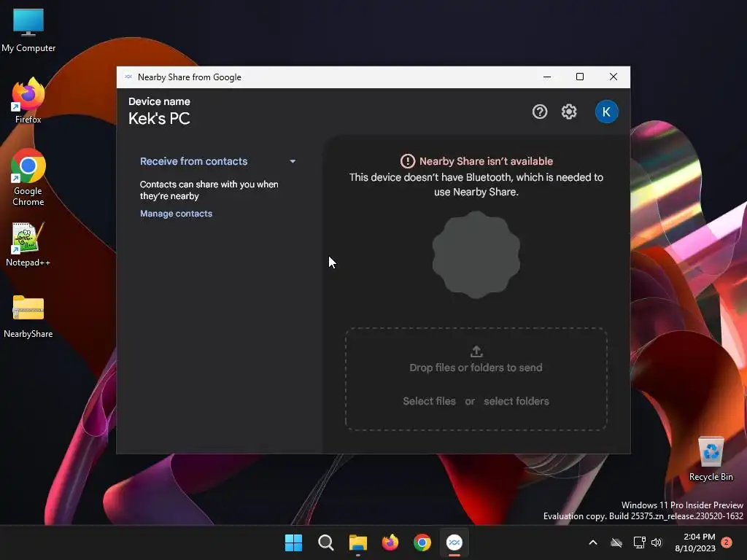Select Notepad++ desktop shortcut
Screen dimensions: 747x560
pos(28,245)
